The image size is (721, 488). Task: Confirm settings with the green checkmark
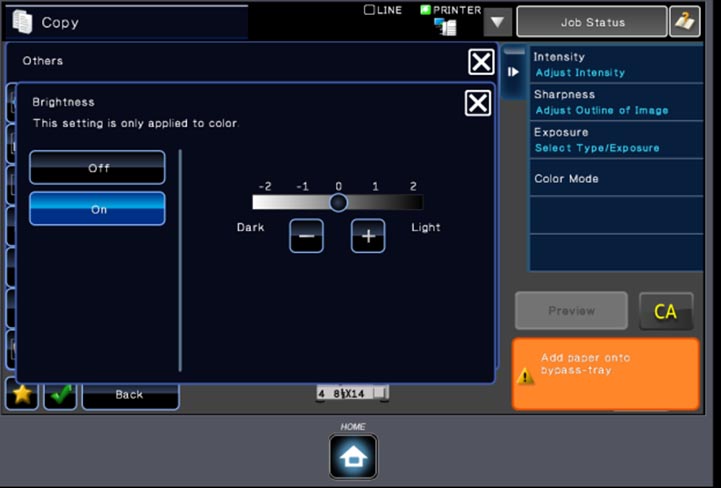(60, 394)
